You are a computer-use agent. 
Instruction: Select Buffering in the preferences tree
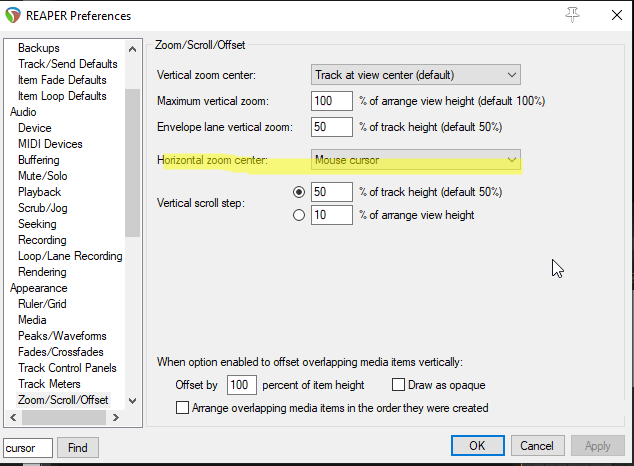39,160
